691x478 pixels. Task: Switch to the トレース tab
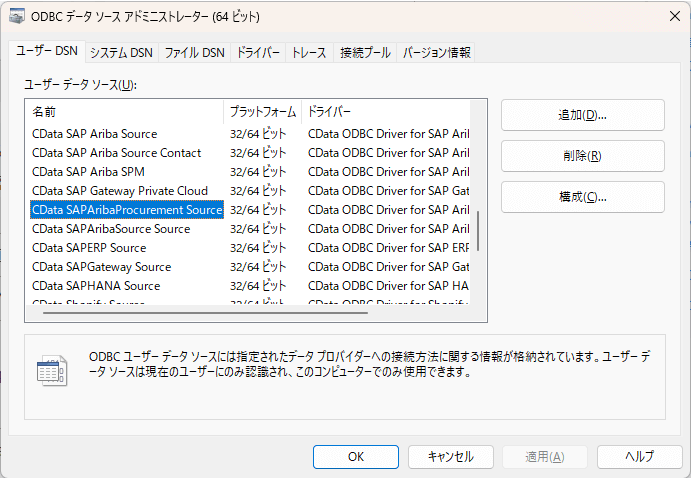click(309, 53)
